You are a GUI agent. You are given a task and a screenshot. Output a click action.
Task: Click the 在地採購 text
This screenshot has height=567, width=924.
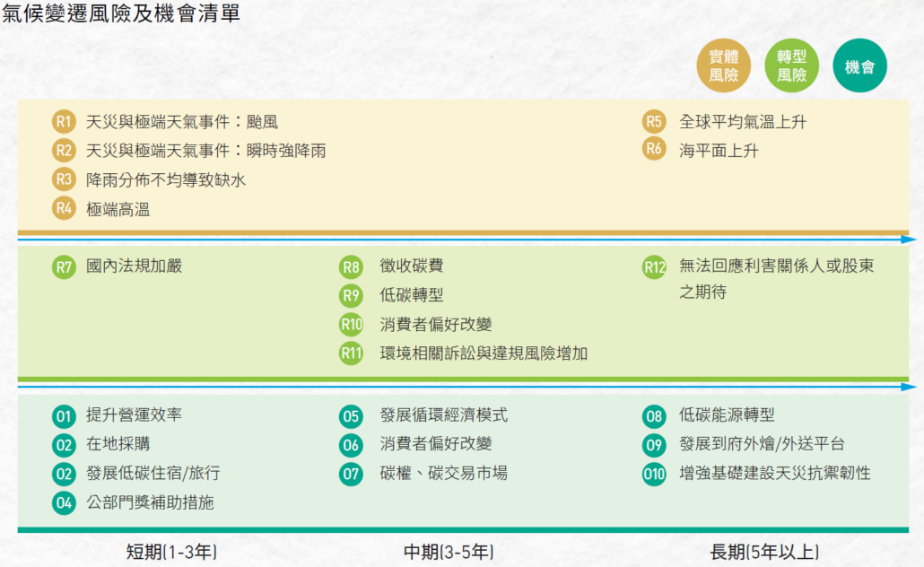[x=118, y=444]
